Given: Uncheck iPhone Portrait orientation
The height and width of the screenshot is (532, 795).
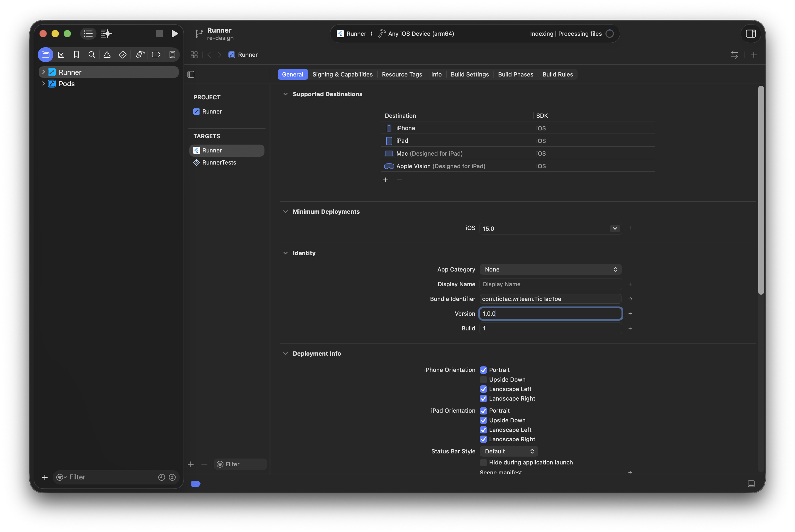Looking at the screenshot, I should click(x=483, y=370).
